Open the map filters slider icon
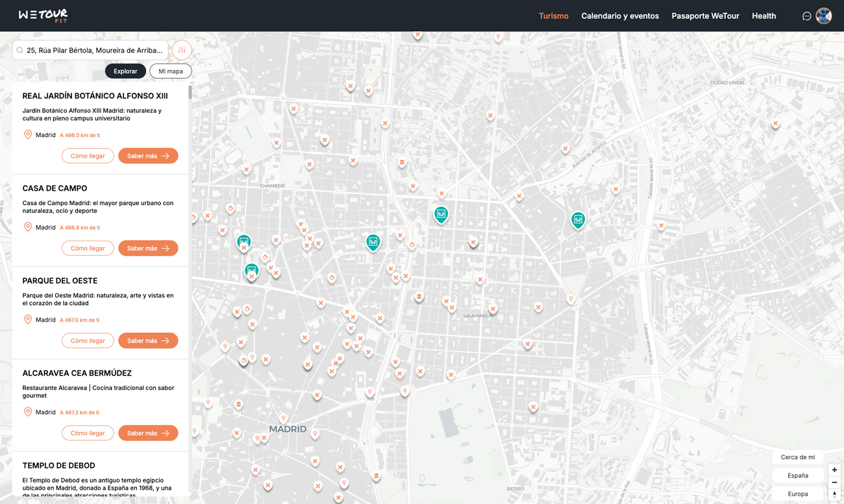The image size is (844, 504). (182, 50)
